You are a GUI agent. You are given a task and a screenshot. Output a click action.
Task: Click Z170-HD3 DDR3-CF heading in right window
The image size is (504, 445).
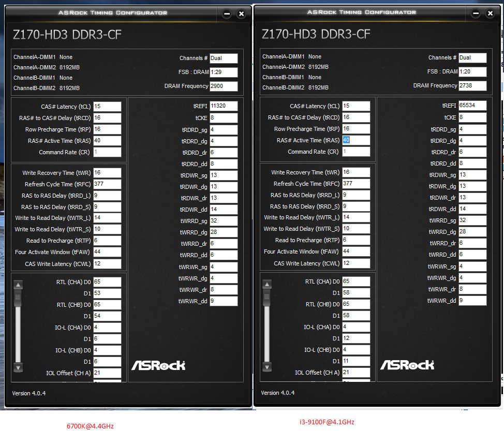[316, 34]
